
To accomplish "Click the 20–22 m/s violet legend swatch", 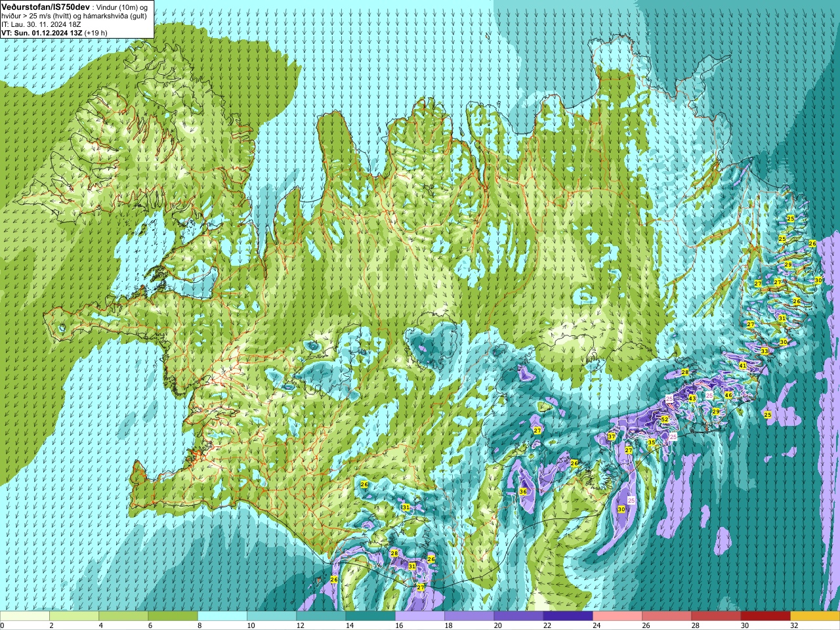I will coord(518,616).
